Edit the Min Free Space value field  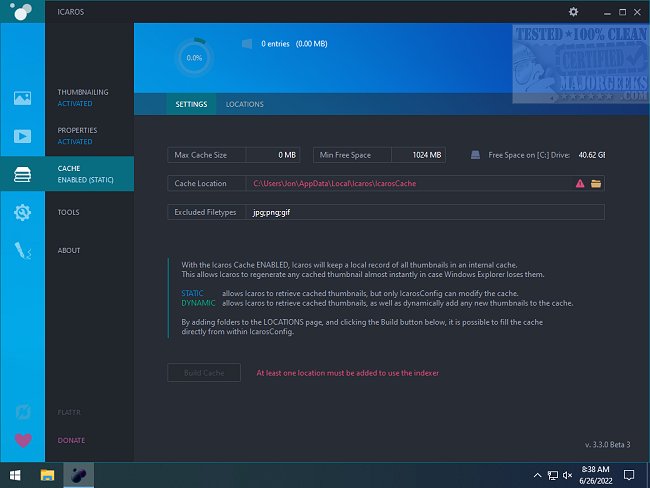click(x=418, y=155)
